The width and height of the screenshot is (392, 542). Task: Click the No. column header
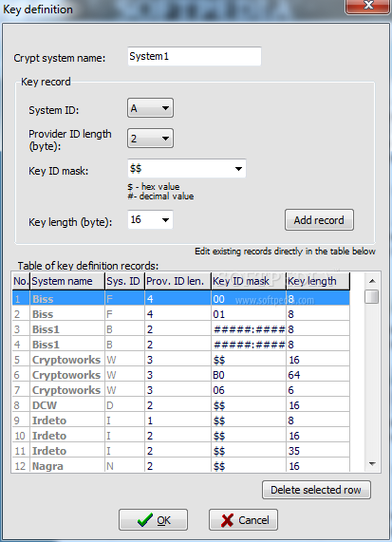click(x=21, y=281)
